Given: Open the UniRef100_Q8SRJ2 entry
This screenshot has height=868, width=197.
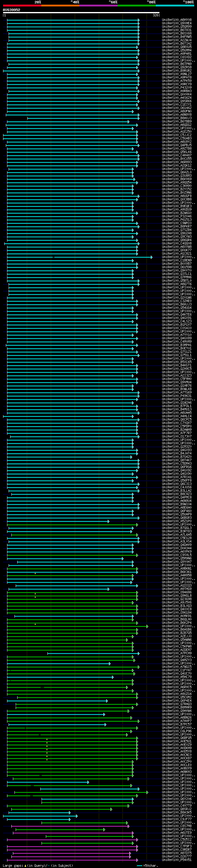Looking at the screenshot, I should 177,809.
